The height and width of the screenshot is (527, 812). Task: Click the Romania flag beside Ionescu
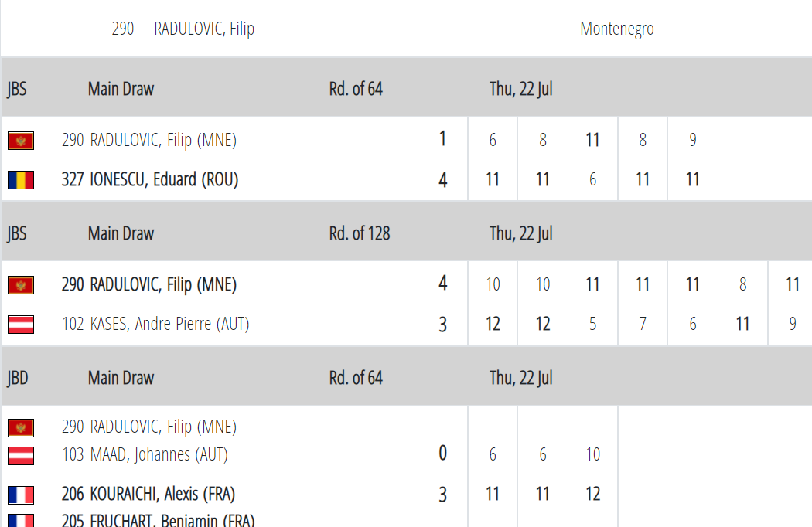[21, 180]
